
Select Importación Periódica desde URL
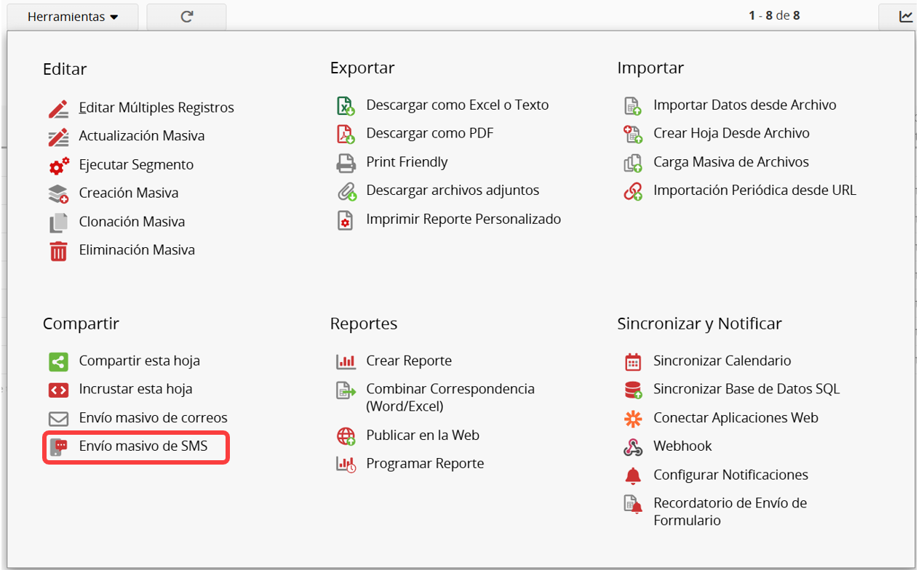point(754,190)
